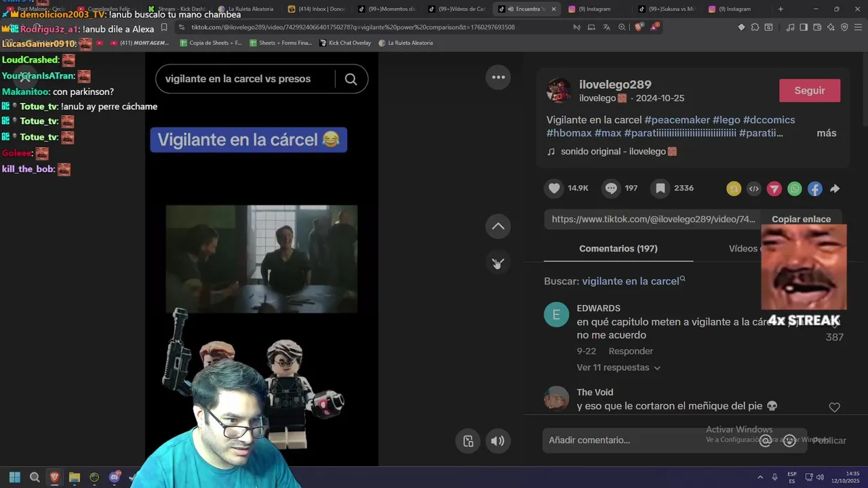Click Brave Shields lion icon
The image size is (868, 488).
(x=638, y=27)
